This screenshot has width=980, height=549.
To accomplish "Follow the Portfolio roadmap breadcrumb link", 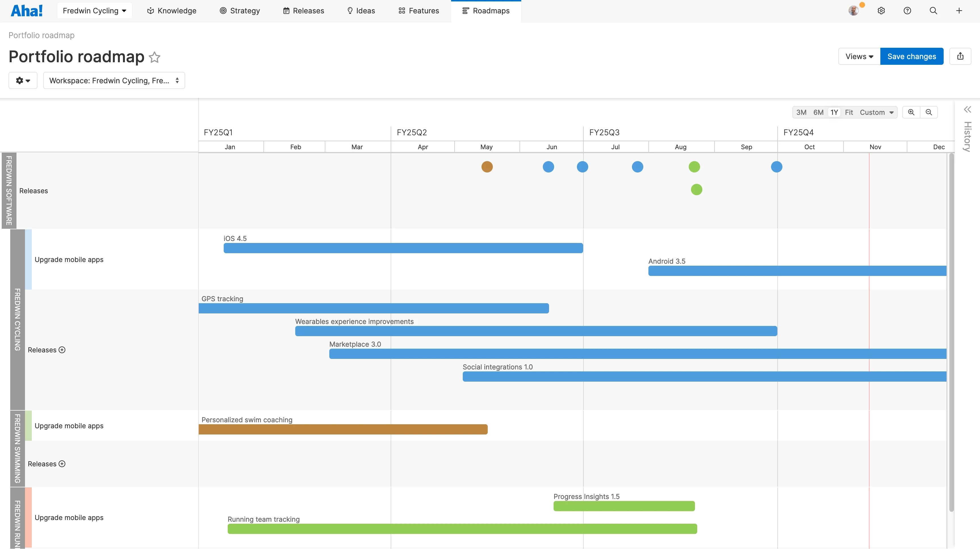I will (41, 35).
